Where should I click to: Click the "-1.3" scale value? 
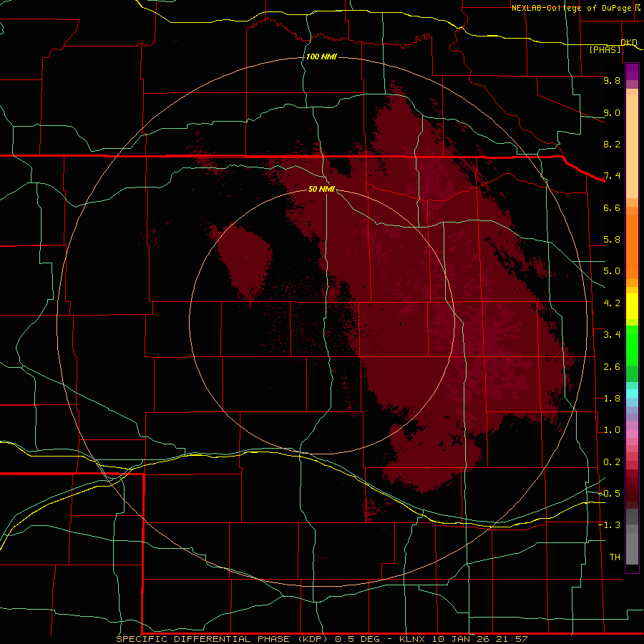click(x=609, y=525)
